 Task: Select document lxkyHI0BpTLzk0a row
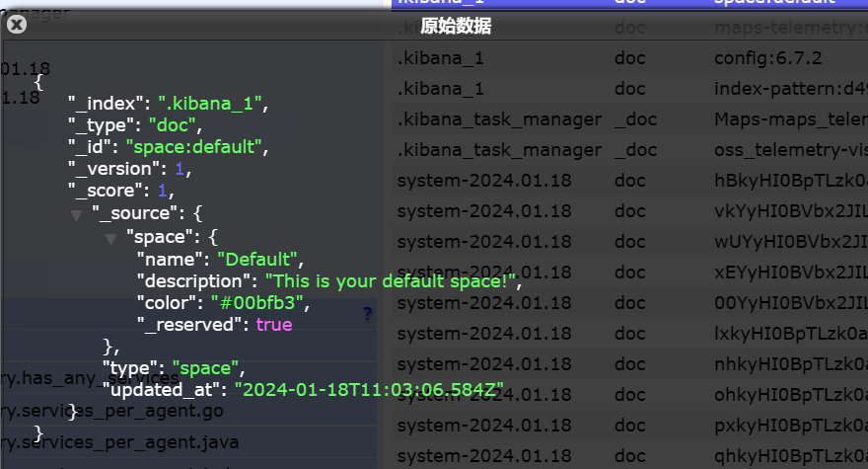point(630,334)
